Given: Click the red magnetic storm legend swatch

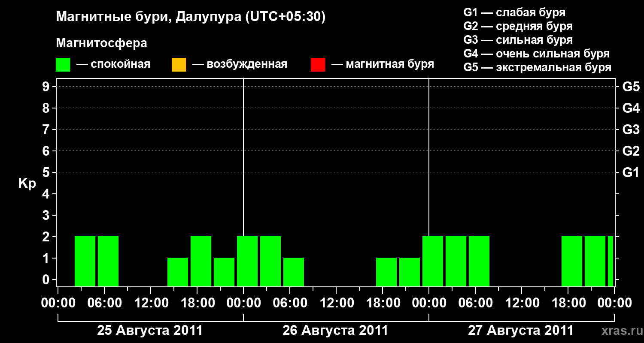Looking at the screenshot, I should (x=318, y=65).
